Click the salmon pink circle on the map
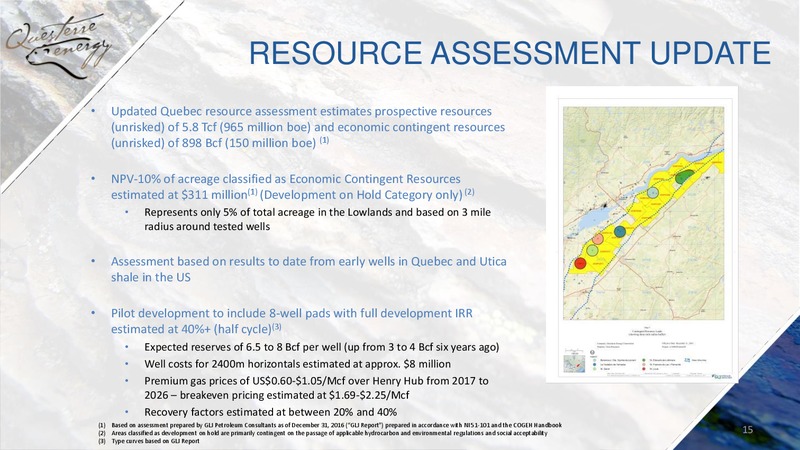This screenshot has height=450, width=800. (x=598, y=239)
